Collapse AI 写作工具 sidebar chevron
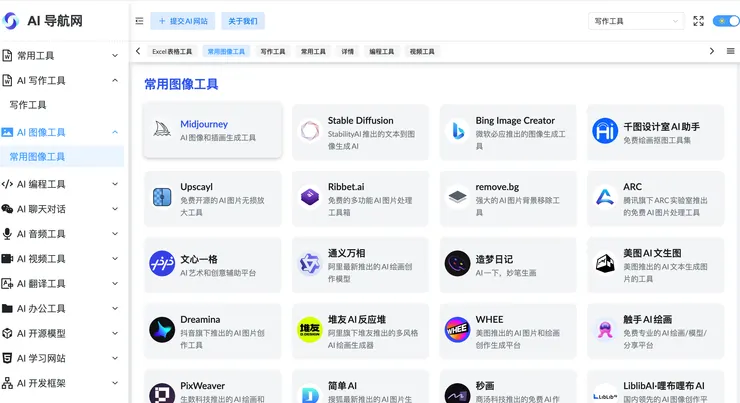The width and height of the screenshot is (740, 403). 115,80
